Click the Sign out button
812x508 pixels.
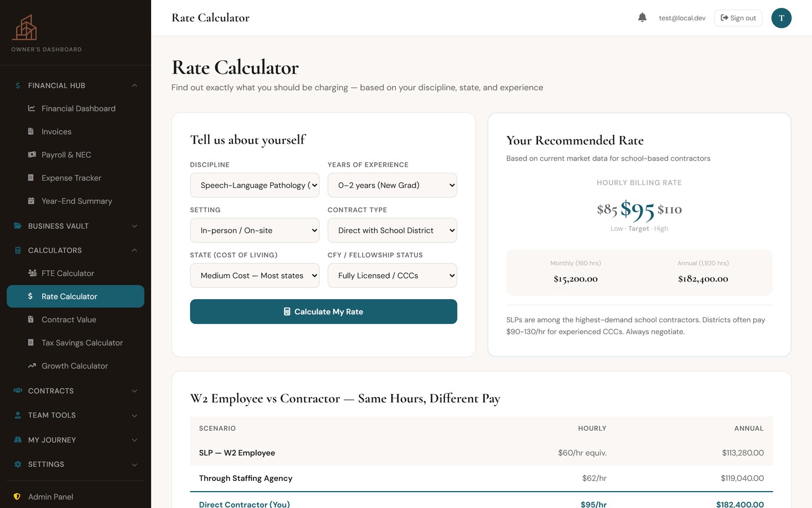pyautogui.click(x=738, y=18)
